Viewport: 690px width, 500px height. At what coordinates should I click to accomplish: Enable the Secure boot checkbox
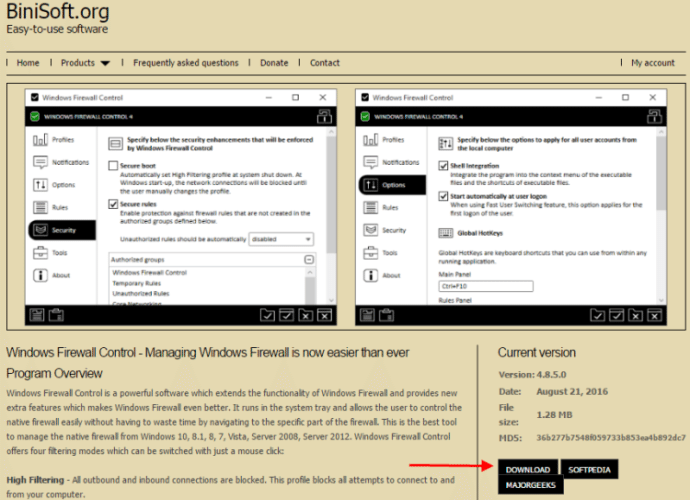tap(113, 165)
